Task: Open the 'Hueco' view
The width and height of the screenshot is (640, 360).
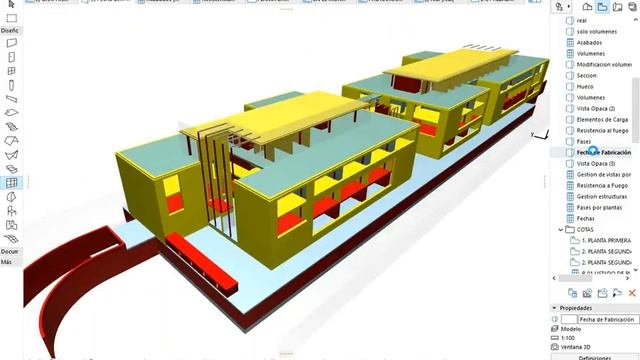Action: click(584, 87)
